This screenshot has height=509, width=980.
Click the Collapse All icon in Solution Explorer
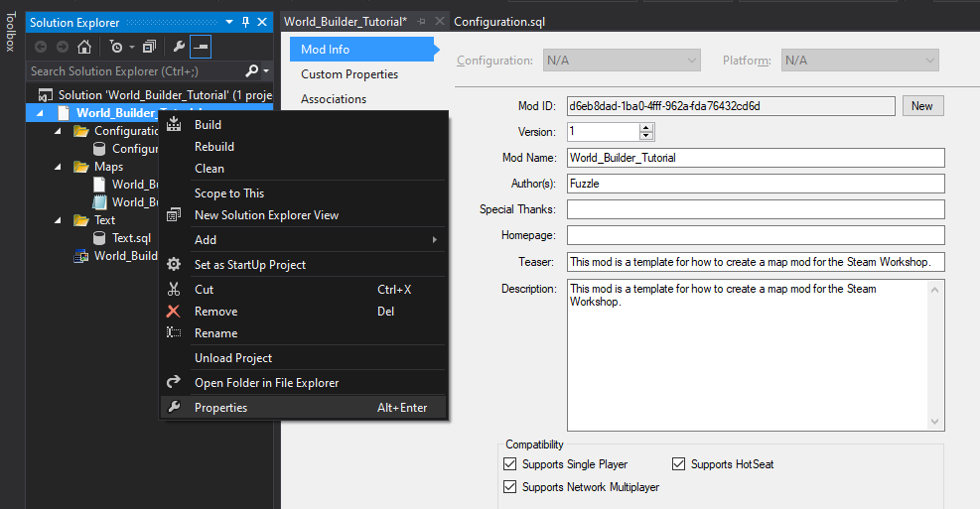(149, 47)
